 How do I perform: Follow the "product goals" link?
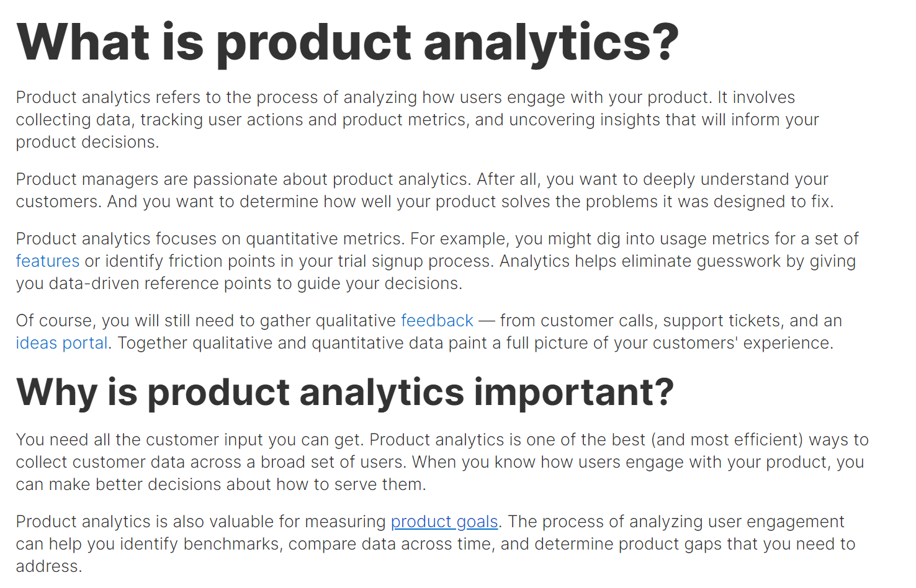coord(444,522)
